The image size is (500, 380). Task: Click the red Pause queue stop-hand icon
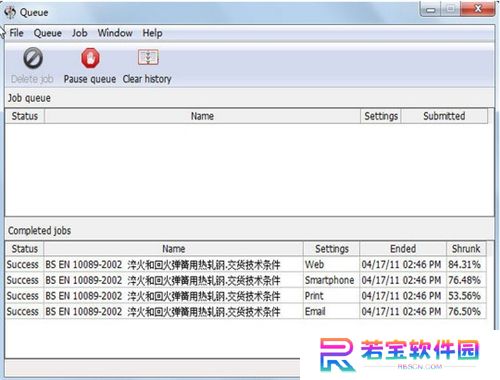90,58
